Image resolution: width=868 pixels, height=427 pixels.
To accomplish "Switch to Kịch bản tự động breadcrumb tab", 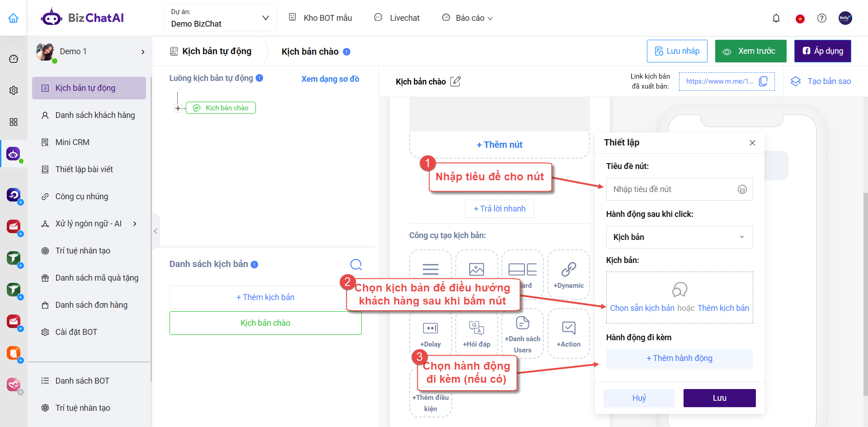I will [211, 52].
